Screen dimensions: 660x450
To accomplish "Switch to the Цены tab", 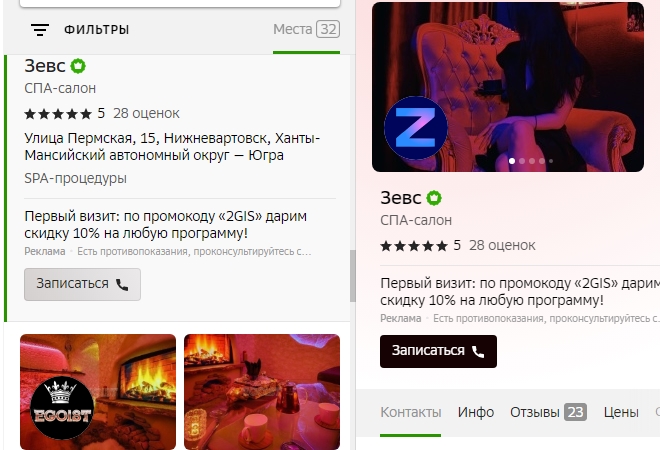I will 621,412.
